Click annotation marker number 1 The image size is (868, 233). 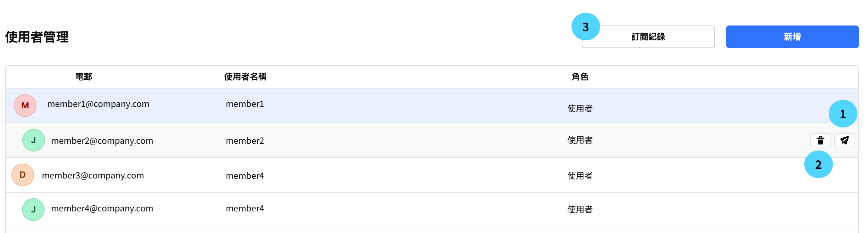click(x=842, y=114)
